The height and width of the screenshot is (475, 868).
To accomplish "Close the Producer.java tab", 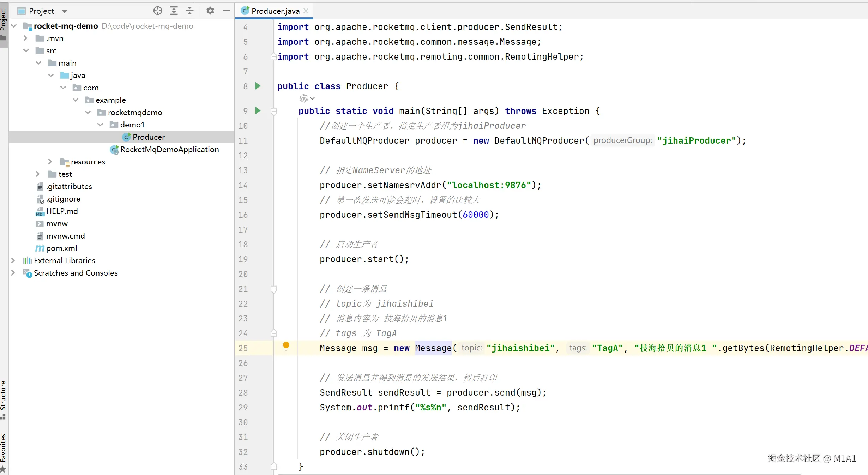I will [x=306, y=11].
